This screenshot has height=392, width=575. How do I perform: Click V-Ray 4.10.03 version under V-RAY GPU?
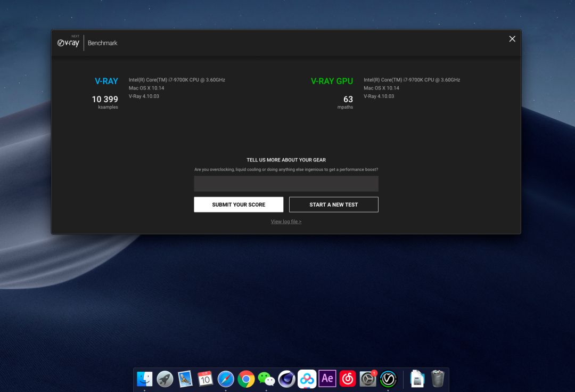[379, 96]
